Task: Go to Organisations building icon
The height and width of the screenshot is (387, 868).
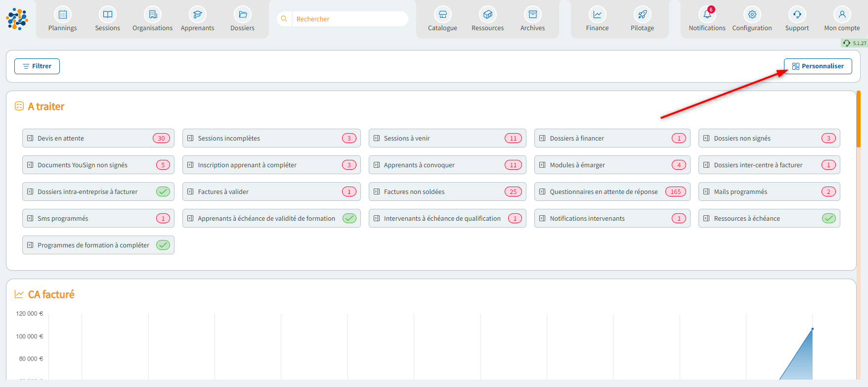Action: coord(153,15)
